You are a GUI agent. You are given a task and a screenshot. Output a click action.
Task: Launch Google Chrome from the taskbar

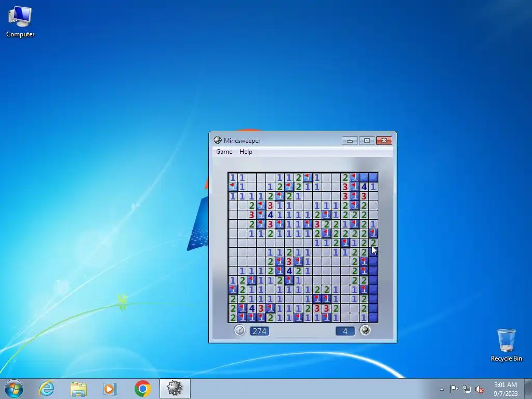click(142, 389)
